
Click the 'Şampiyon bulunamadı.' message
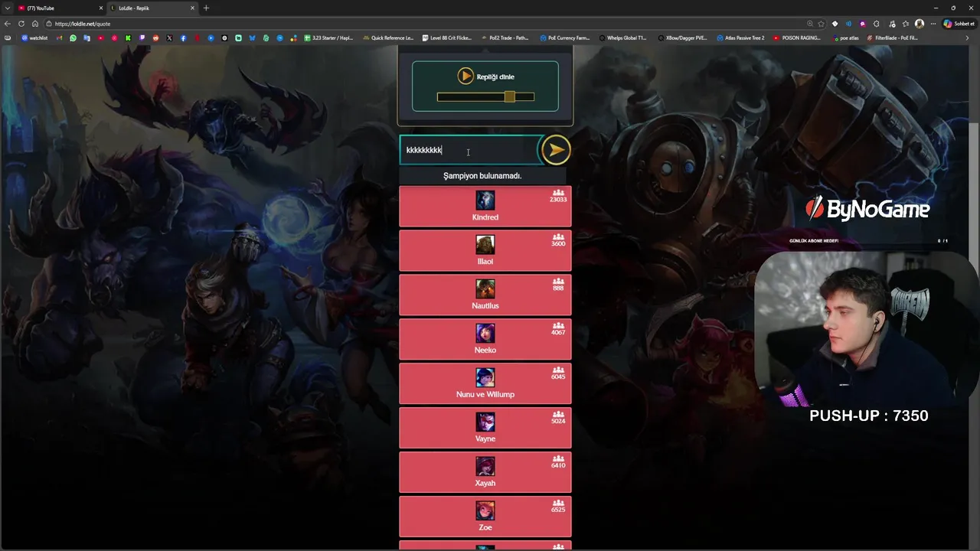point(482,176)
